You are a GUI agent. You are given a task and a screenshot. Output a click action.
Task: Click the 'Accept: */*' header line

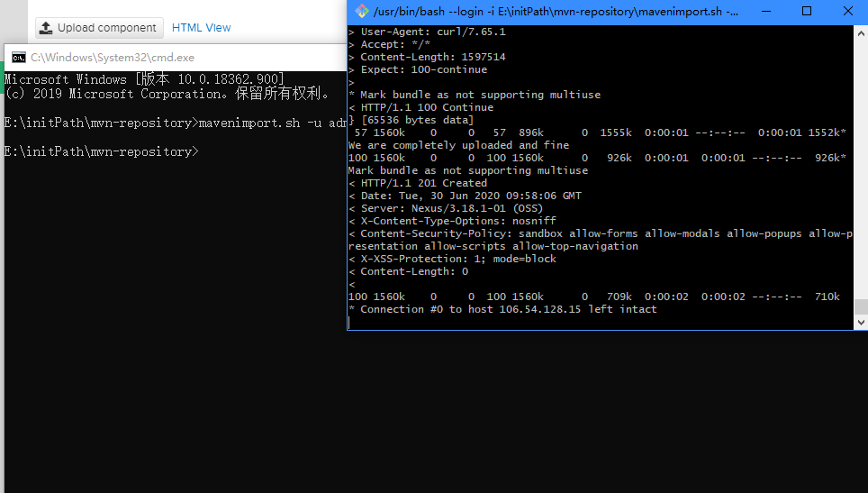click(x=389, y=44)
